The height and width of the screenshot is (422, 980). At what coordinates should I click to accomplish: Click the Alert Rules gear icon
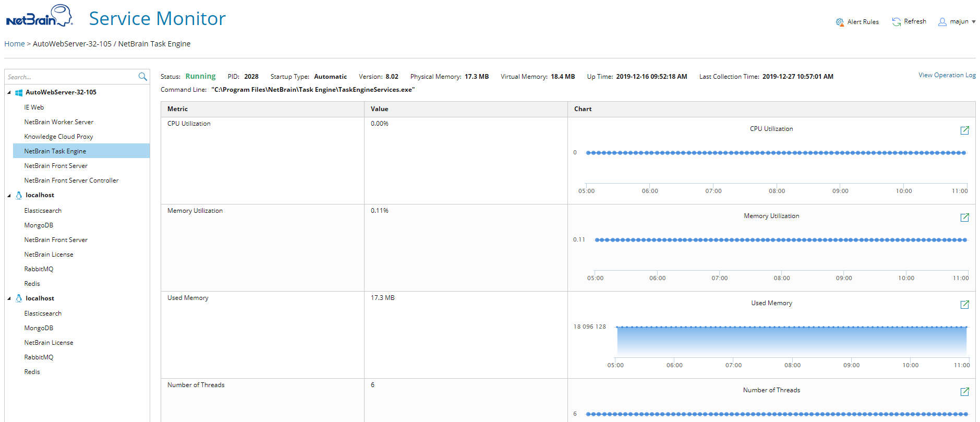point(840,22)
